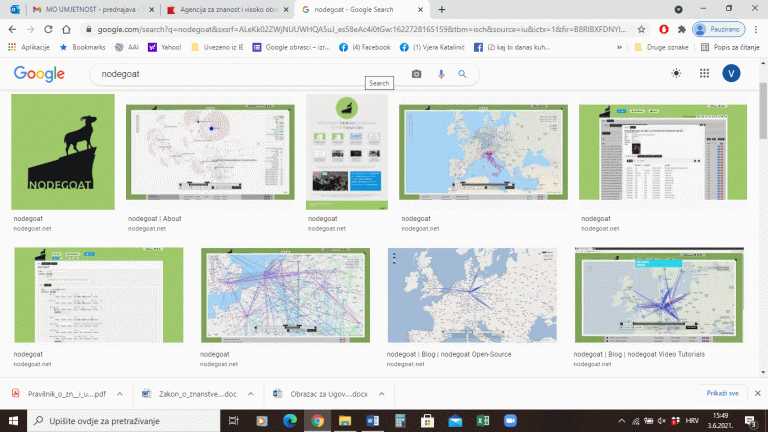Open the nodegoat About network graph image
The height and width of the screenshot is (432, 768).
tap(210, 152)
